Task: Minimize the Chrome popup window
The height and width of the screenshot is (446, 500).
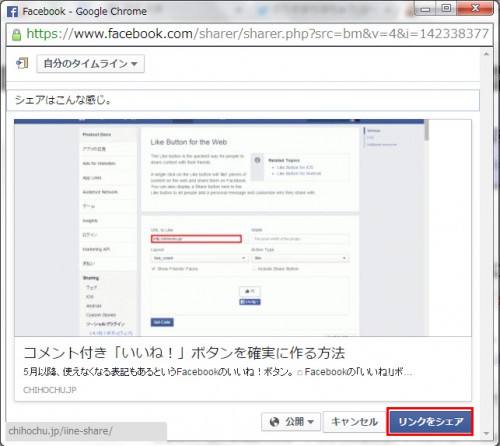Action: pyautogui.click(x=426, y=9)
